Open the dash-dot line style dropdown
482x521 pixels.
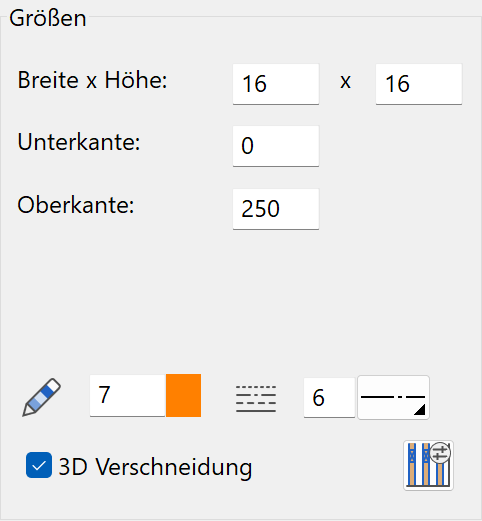[393, 397]
